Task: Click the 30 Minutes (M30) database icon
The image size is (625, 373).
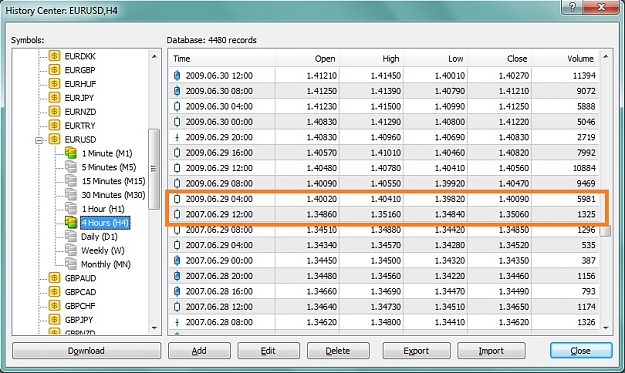Action: pyautogui.click(x=71, y=195)
